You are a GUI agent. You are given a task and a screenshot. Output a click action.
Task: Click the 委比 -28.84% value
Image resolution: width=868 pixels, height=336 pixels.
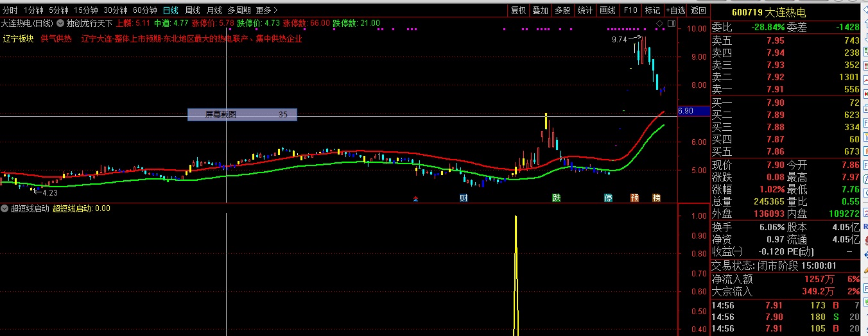coord(768,28)
